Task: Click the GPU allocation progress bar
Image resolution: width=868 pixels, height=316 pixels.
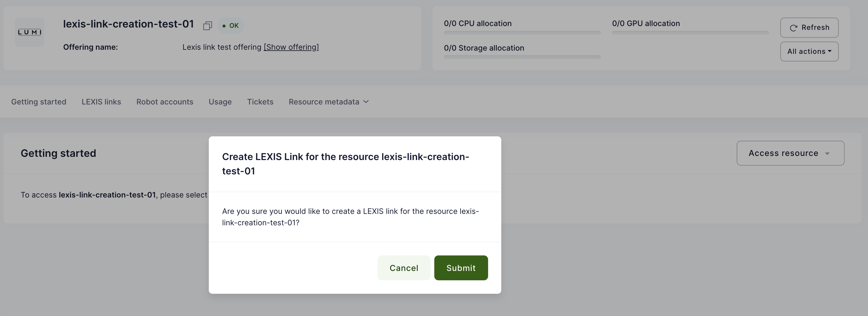Action: (x=690, y=33)
